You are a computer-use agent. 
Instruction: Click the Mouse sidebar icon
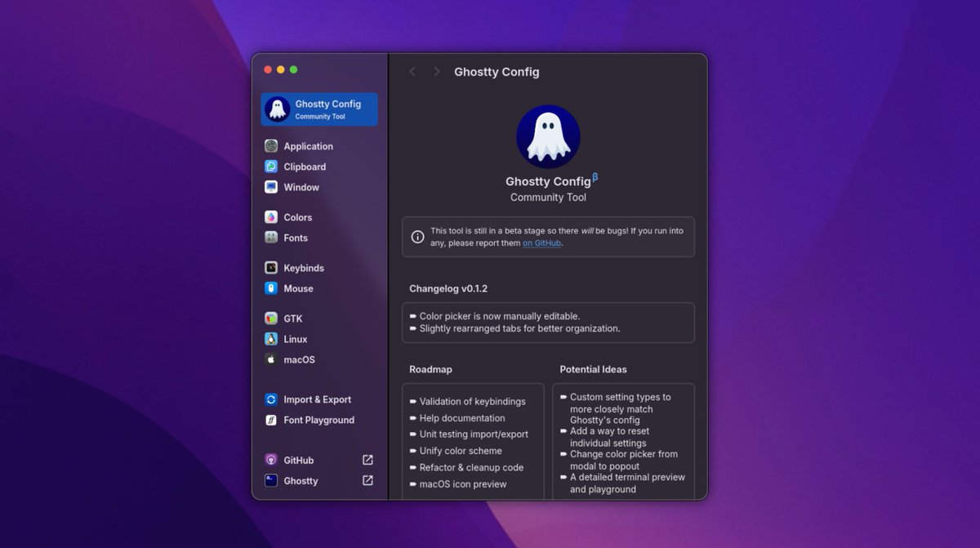[271, 288]
